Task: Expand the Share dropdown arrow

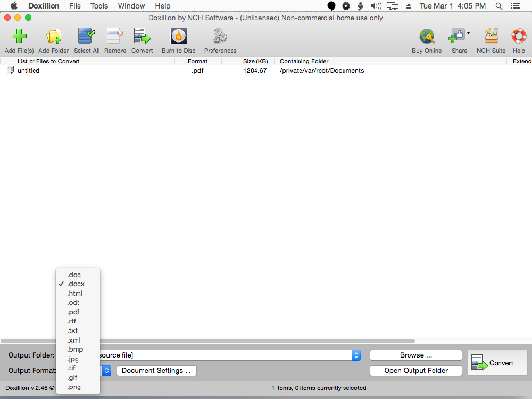Action: (468, 33)
